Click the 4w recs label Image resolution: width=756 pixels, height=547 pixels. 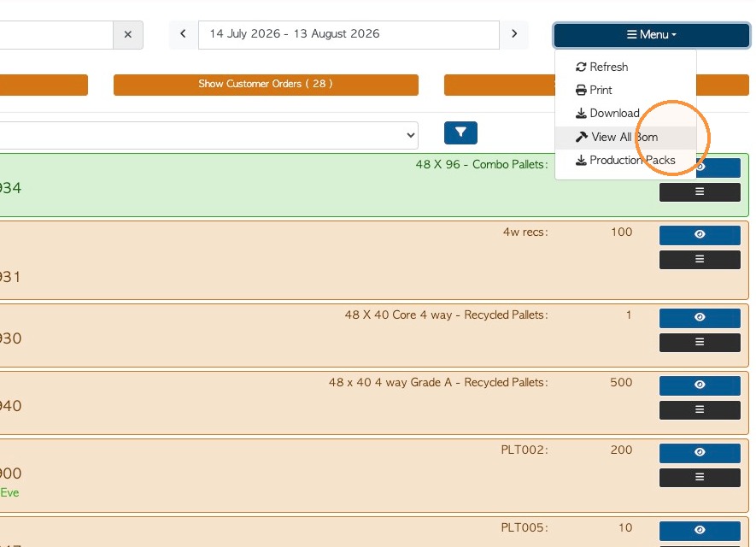(x=525, y=232)
